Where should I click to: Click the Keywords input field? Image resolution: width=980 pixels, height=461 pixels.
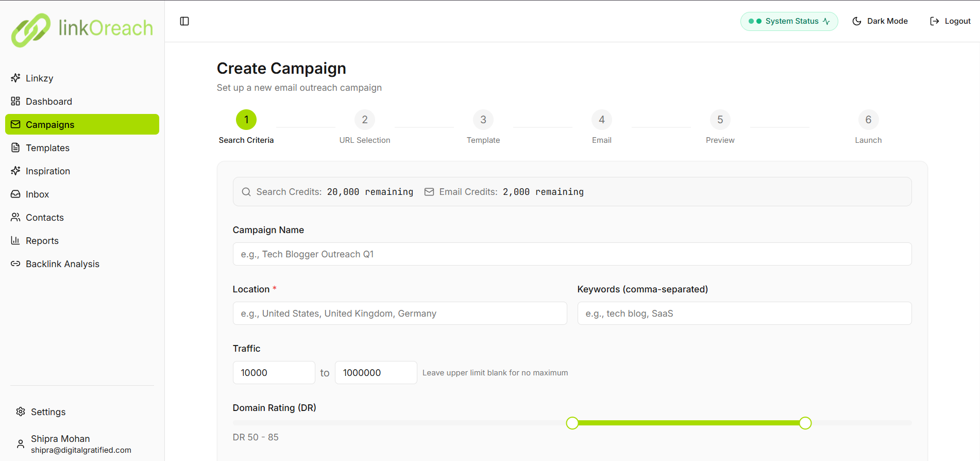pyautogui.click(x=745, y=314)
